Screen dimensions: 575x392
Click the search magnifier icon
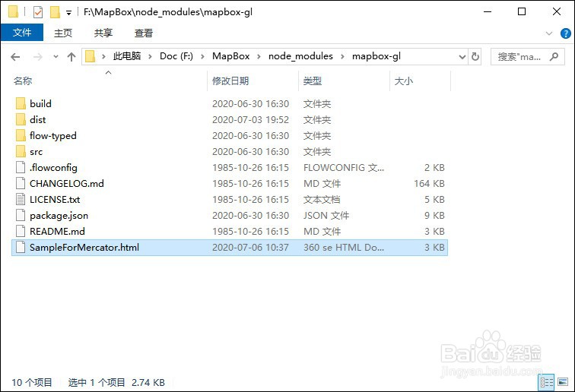point(554,56)
